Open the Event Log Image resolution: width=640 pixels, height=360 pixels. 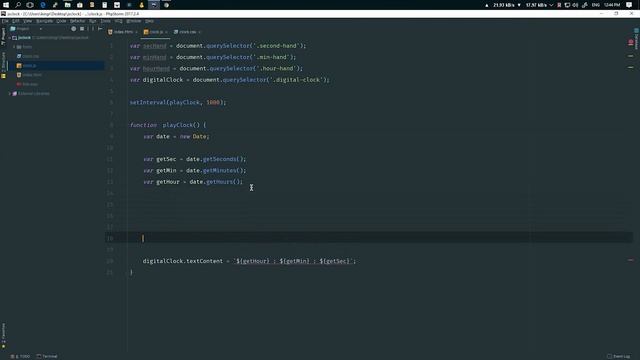[618, 356]
